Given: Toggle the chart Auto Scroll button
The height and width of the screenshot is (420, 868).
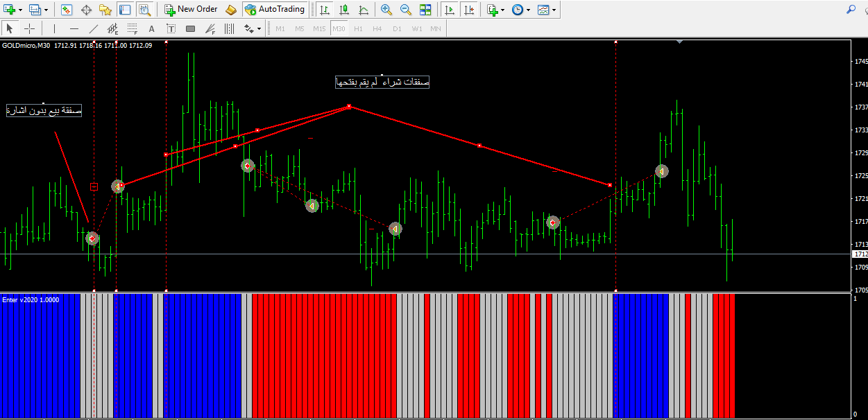Looking at the screenshot, I should [450, 10].
